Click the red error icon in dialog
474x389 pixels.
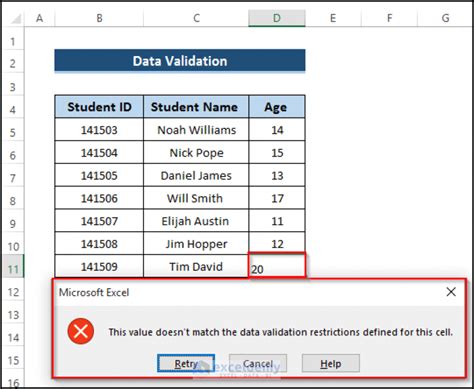point(81,331)
